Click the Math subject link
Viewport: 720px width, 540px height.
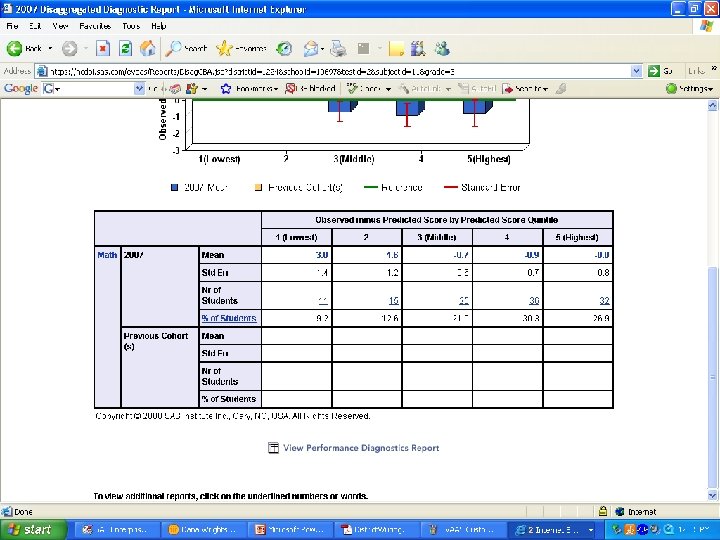(107, 255)
